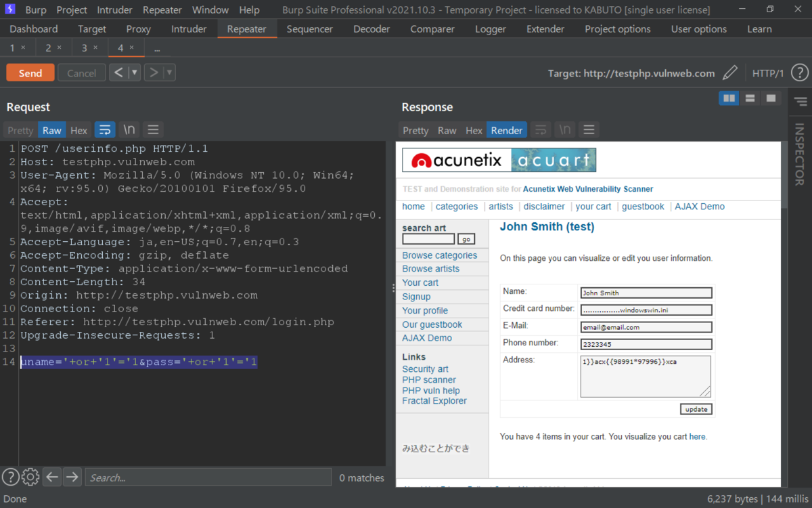The image size is (812, 508).
Task: Open search settings gear icon
Action: pos(30,478)
